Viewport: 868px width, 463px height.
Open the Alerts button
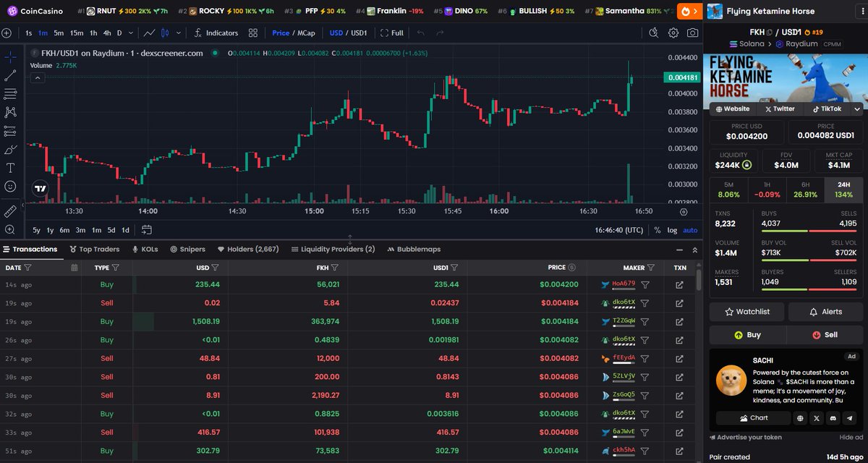[825, 312]
